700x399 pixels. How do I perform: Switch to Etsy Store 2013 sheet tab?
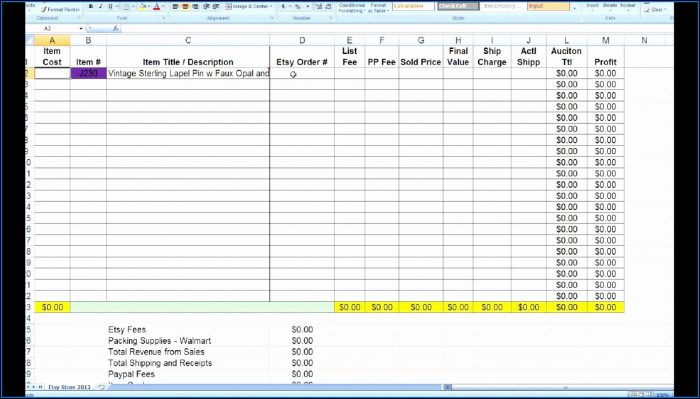69,387
